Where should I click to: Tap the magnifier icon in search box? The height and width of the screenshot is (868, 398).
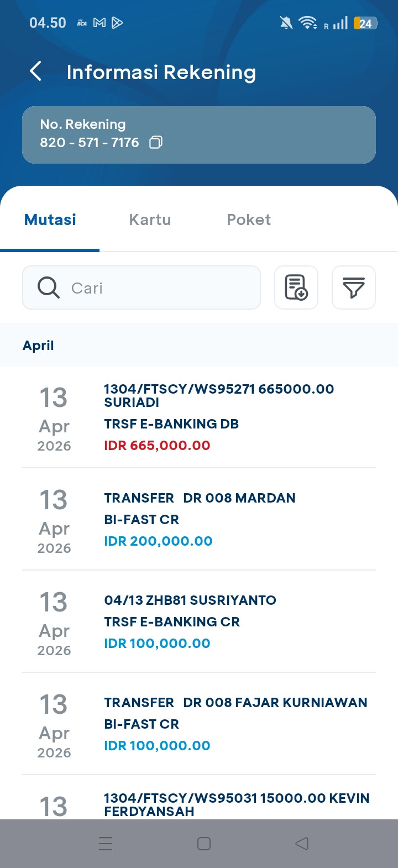pos(49,287)
